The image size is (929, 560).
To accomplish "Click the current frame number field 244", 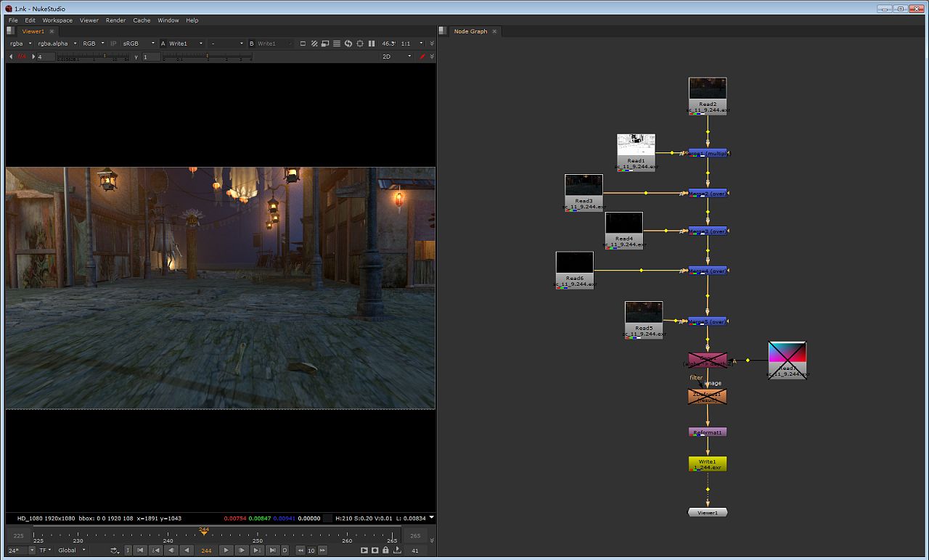I will point(206,551).
